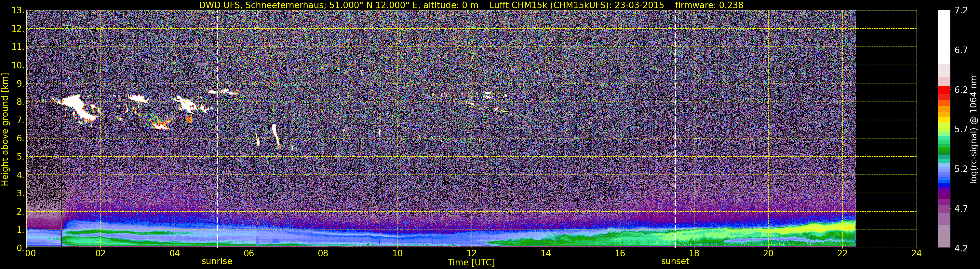Viewport: 980px width, 269px height.
Task: Click the colorbar tick value "5.7"
Action: [x=961, y=130]
